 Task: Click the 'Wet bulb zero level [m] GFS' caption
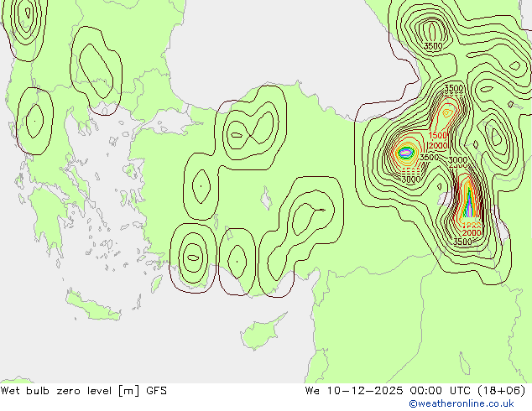tap(84, 391)
